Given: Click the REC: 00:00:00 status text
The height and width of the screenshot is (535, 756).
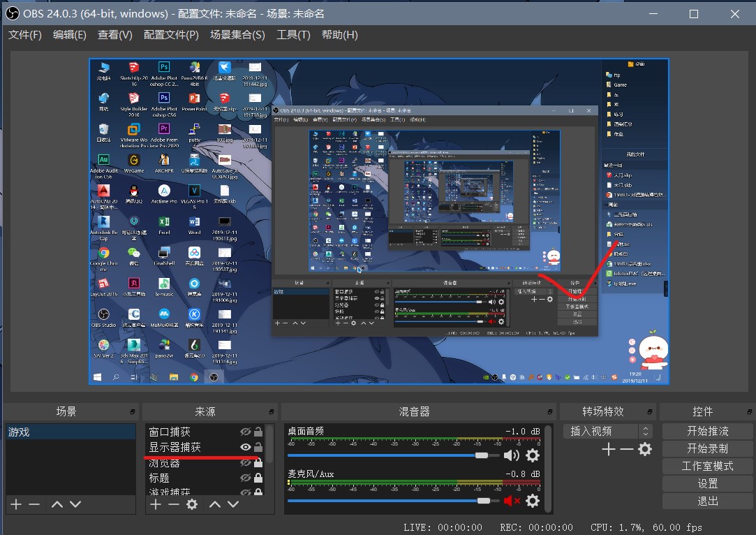Looking at the screenshot, I should pos(536,527).
